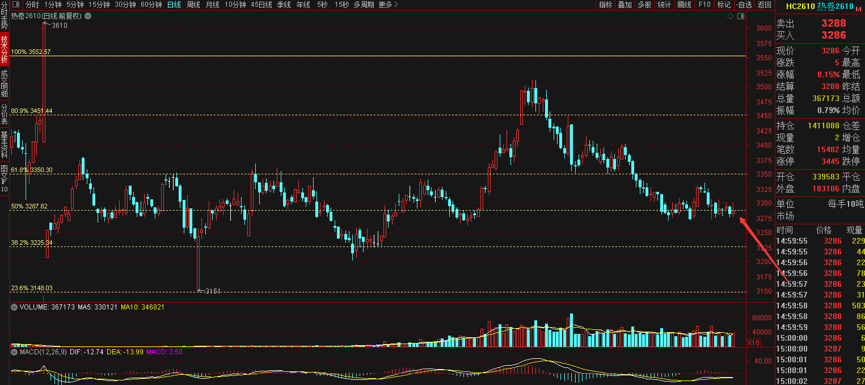
Task: Select the 5秒 period
Action: click(322, 4)
